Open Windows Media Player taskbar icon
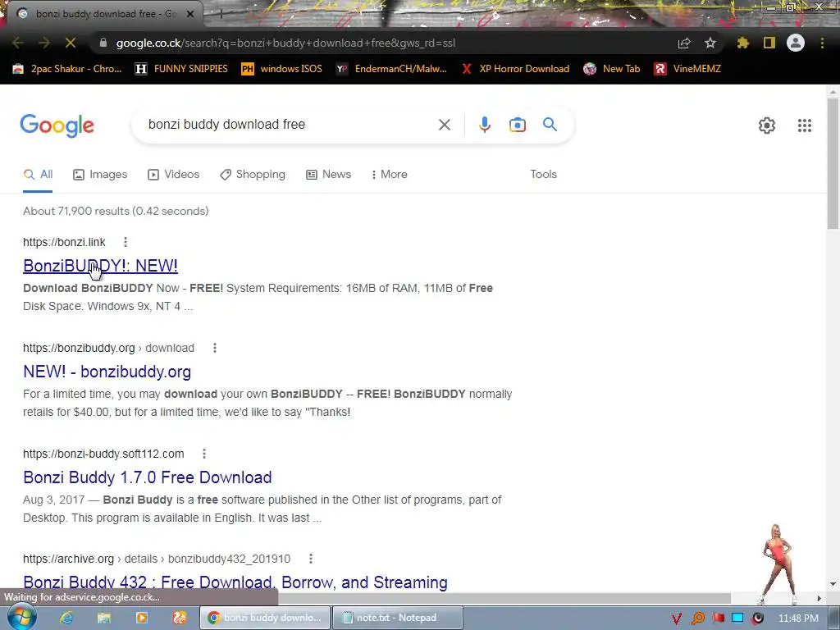Screen dimensions: 840x630 141,618
